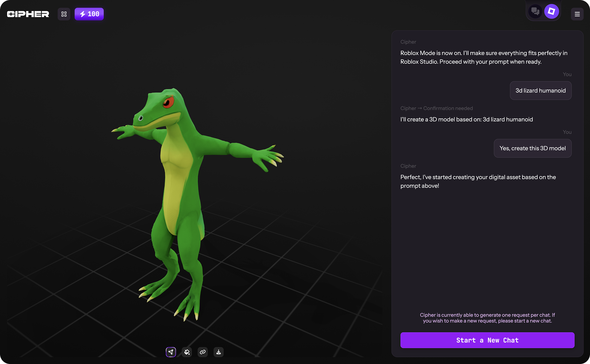Enable the highlighted wireframe toolbar toggle
The width and height of the screenshot is (590, 364).
(x=171, y=352)
